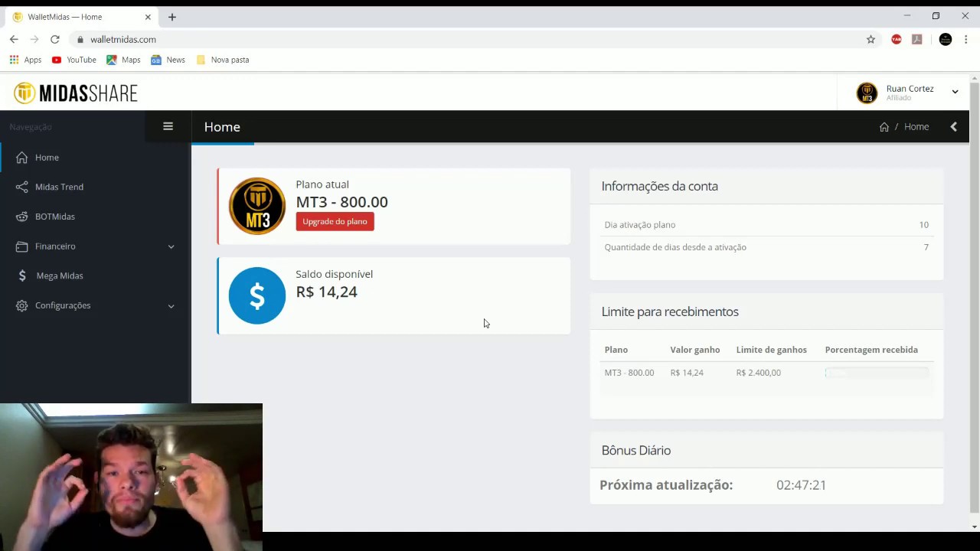Image resolution: width=980 pixels, height=551 pixels.
Task: Click the breadcrumb Home link
Action: 916,127
